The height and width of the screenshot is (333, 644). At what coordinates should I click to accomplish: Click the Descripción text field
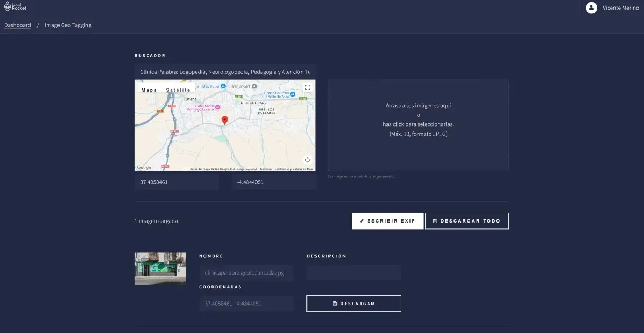pyautogui.click(x=354, y=272)
